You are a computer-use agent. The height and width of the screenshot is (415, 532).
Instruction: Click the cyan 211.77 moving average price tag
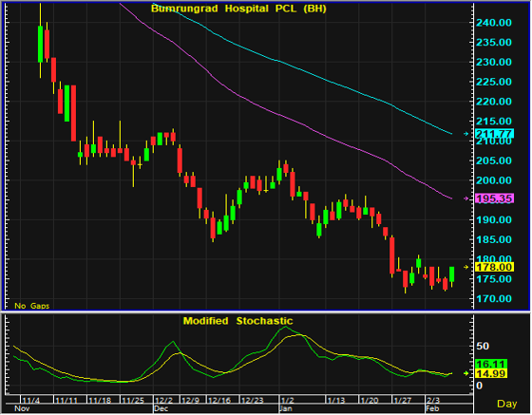click(495, 134)
